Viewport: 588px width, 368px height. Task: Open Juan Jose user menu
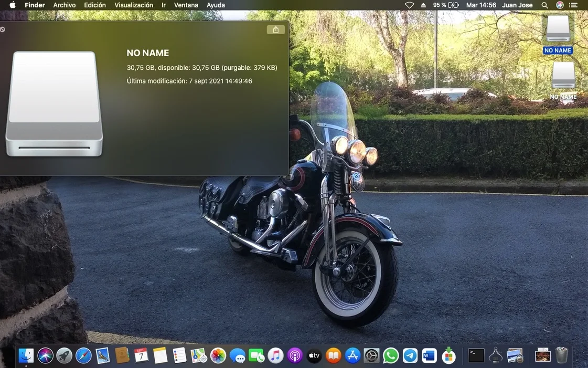[517, 5]
